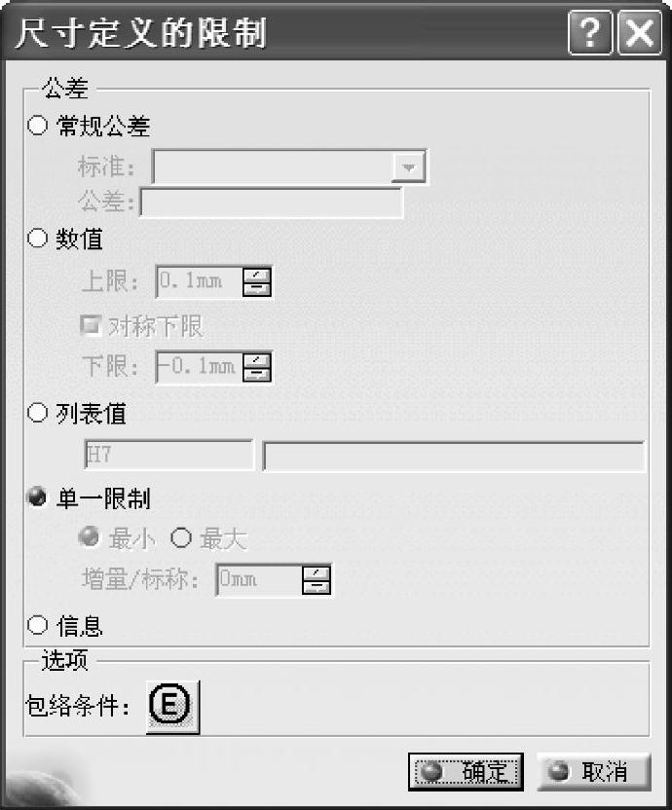Pick the 最小 radio option
This screenshot has width=672, height=810.
pyautogui.click(x=92, y=538)
